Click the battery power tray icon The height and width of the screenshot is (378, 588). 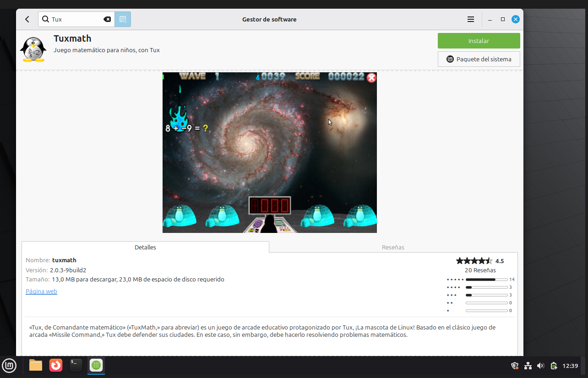[554, 366]
